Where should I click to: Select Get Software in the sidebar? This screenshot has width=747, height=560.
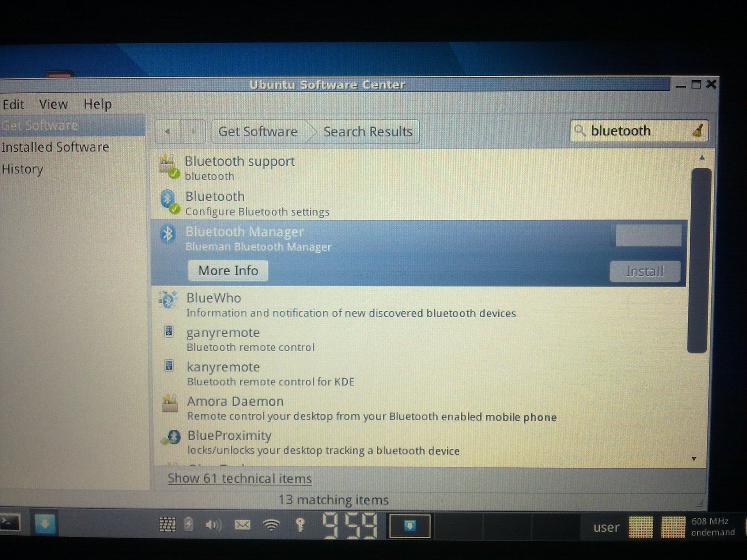[x=72, y=125]
